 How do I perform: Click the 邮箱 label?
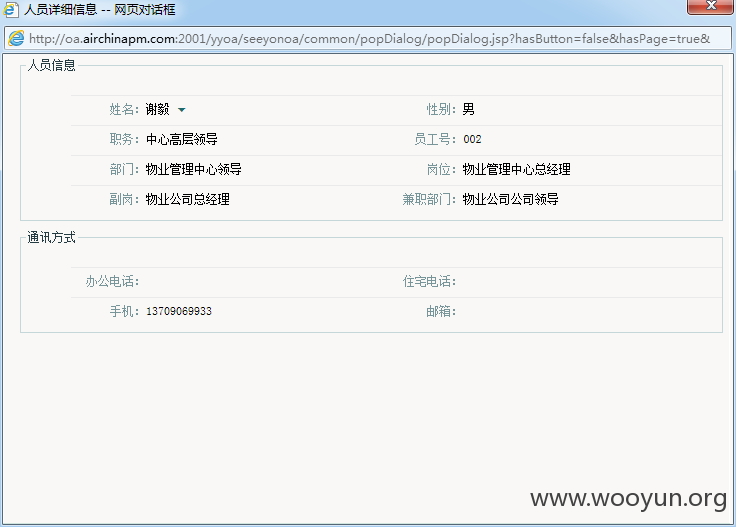click(441, 311)
